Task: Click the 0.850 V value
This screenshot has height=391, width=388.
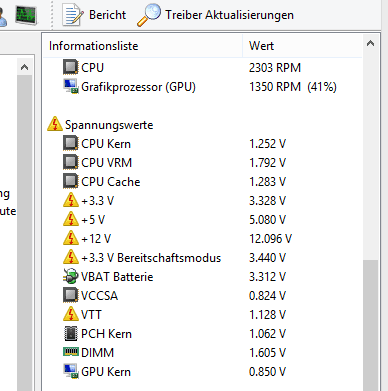Action: click(267, 372)
